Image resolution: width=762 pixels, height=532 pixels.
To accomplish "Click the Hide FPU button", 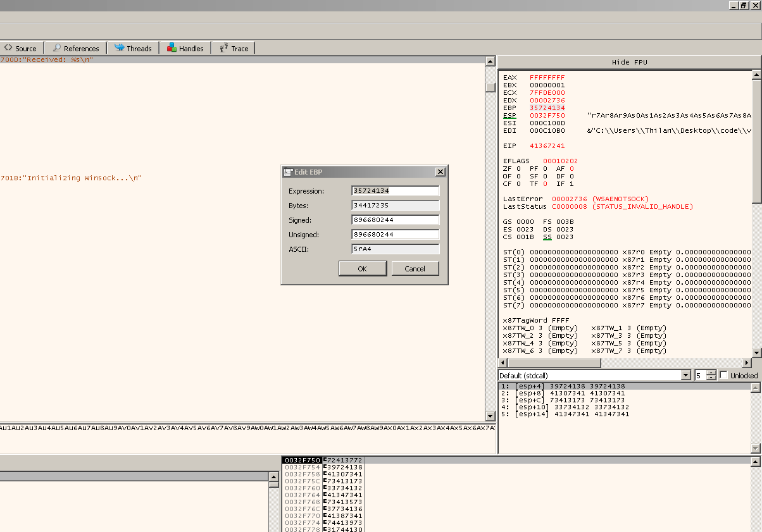I will point(629,62).
